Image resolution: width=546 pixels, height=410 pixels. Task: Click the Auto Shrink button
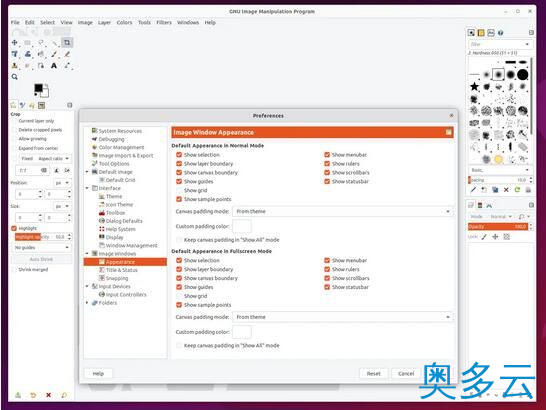[x=41, y=259]
